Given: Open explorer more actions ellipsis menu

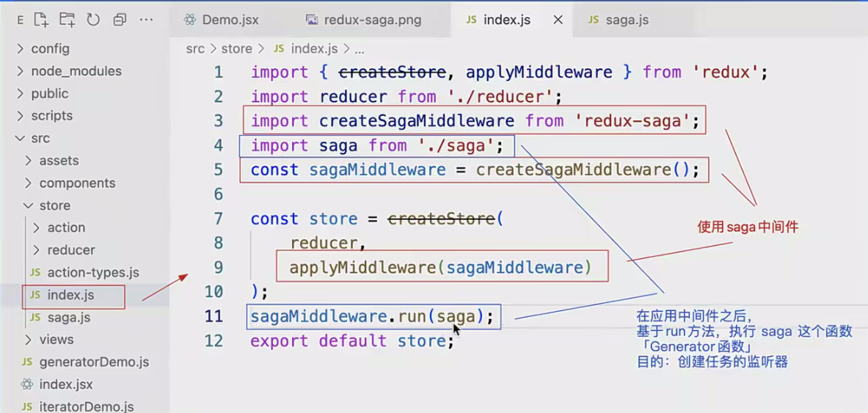Looking at the screenshot, I should (x=146, y=20).
